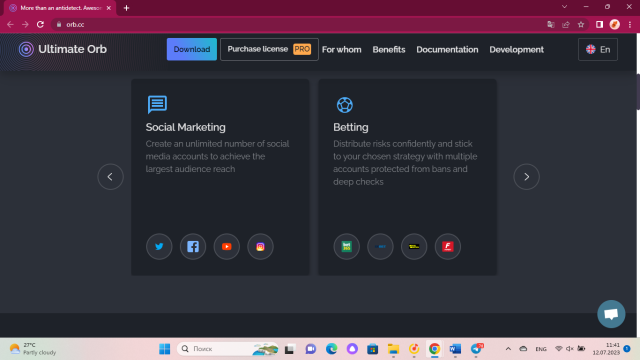Click the Instagram icon in Social Marketing card

click(260, 247)
